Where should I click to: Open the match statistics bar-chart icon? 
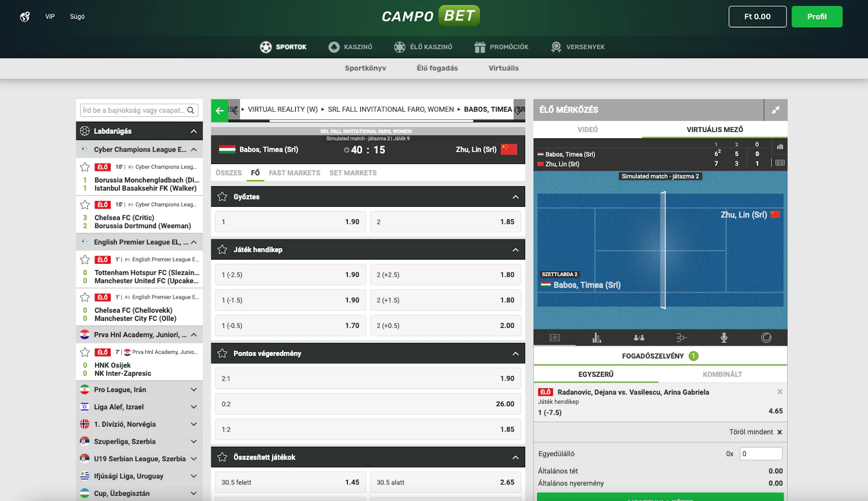tap(597, 337)
